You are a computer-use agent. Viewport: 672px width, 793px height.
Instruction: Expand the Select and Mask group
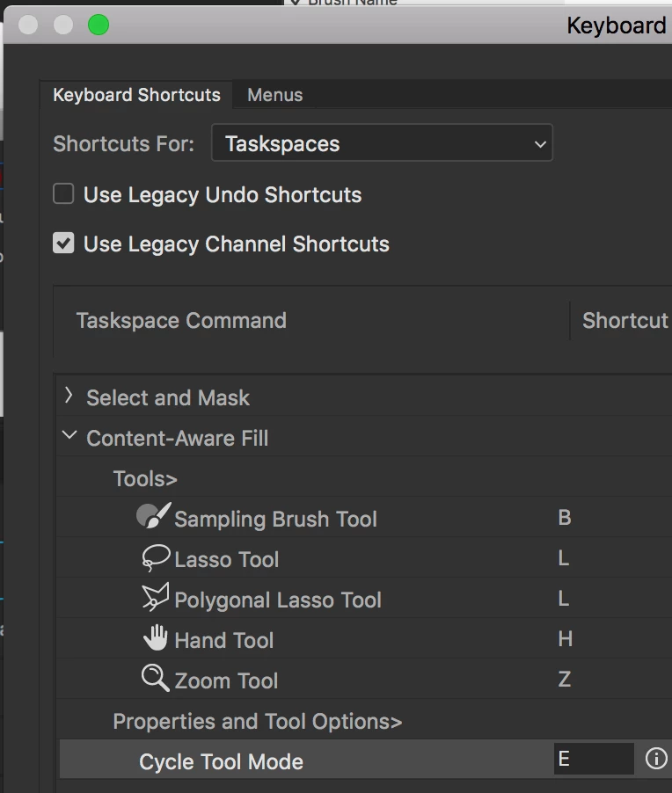(x=69, y=397)
